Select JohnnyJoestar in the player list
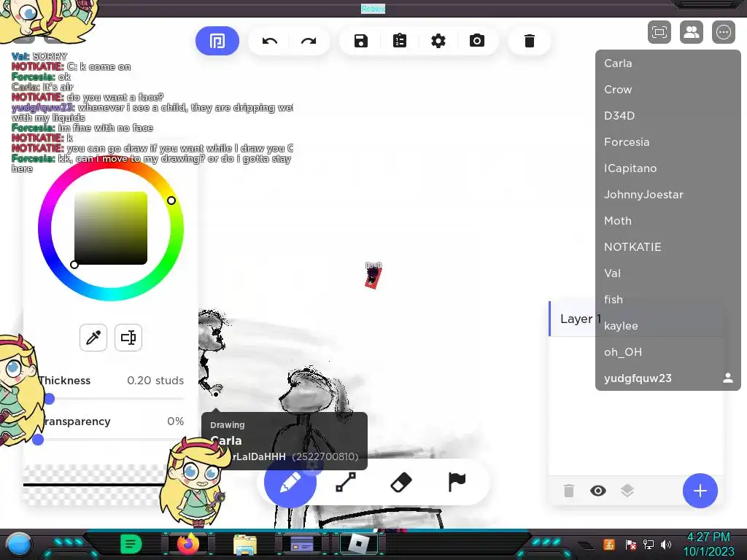This screenshot has width=747, height=560. pos(668,194)
